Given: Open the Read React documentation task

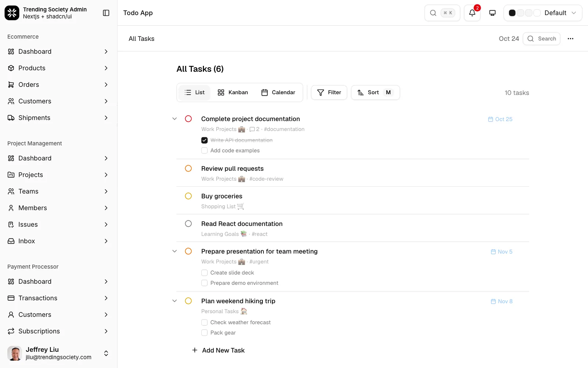Looking at the screenshot, I should [242, 224].
